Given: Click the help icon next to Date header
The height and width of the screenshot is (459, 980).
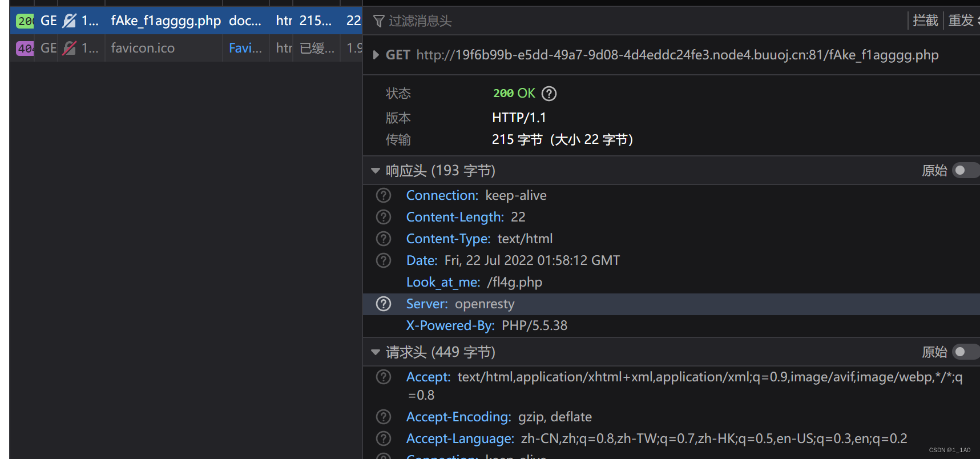Looking at the screenshot, I should [x=384, y=260].
